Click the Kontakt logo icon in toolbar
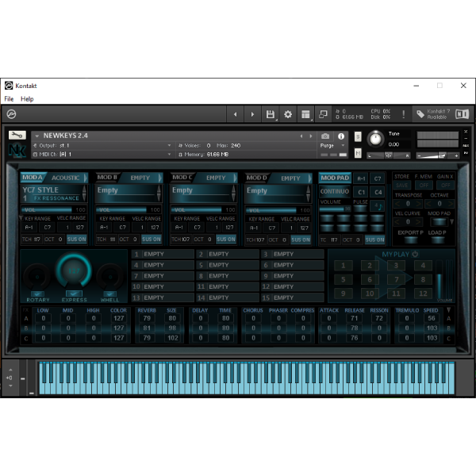The height and width of the screenshot is (476, 476). (12, 114)
